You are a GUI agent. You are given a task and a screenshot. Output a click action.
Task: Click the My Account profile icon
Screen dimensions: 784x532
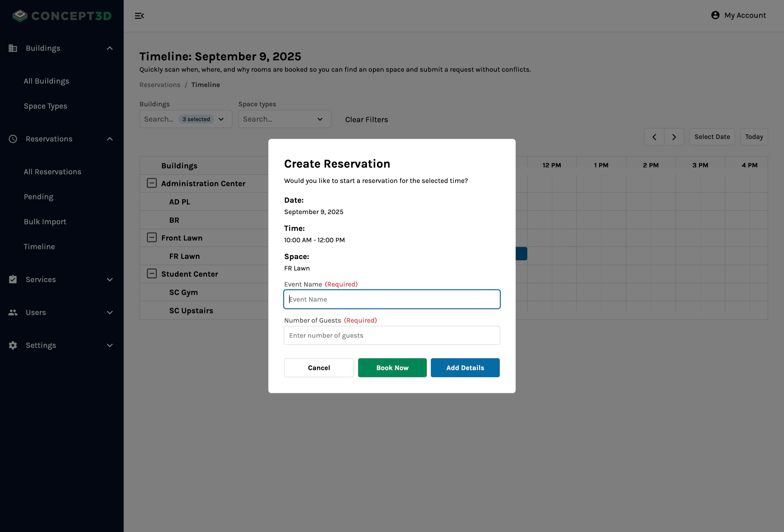715,15
